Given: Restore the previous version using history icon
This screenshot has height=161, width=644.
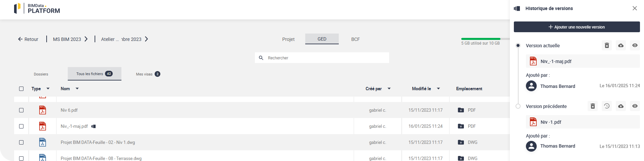Looking at the screenshot, I should (607, 106).
